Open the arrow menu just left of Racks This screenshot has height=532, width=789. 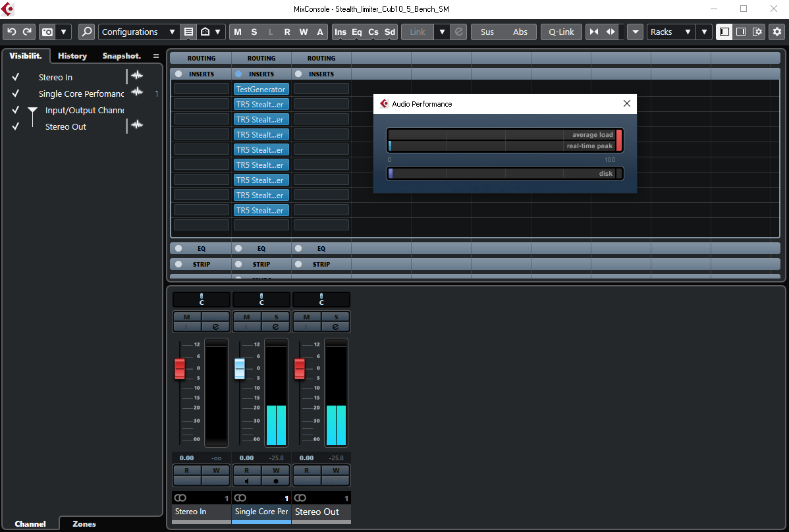(636, 32)
